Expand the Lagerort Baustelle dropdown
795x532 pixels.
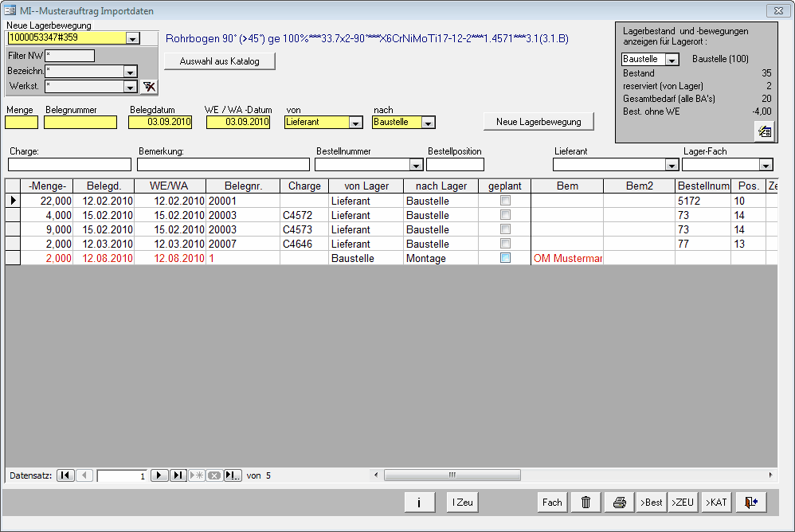[671, 60]
